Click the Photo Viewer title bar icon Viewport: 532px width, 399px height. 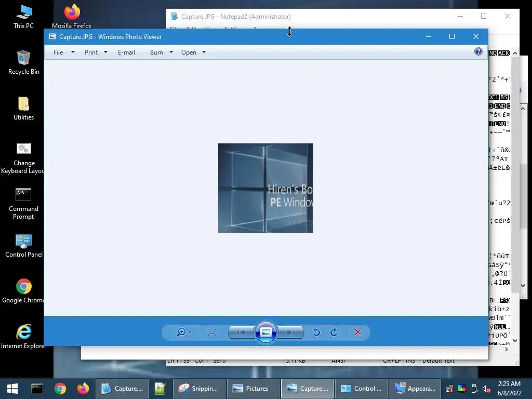tap(52, 37)
